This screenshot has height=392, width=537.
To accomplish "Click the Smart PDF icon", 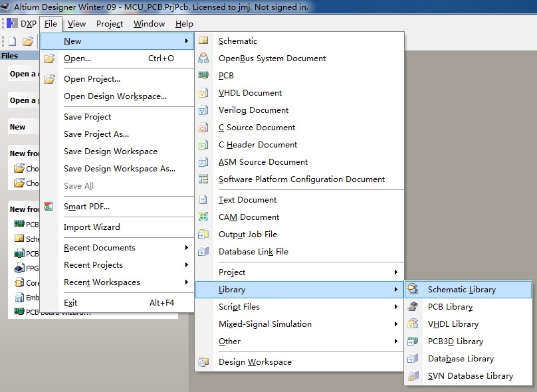I will click(49, 206).
